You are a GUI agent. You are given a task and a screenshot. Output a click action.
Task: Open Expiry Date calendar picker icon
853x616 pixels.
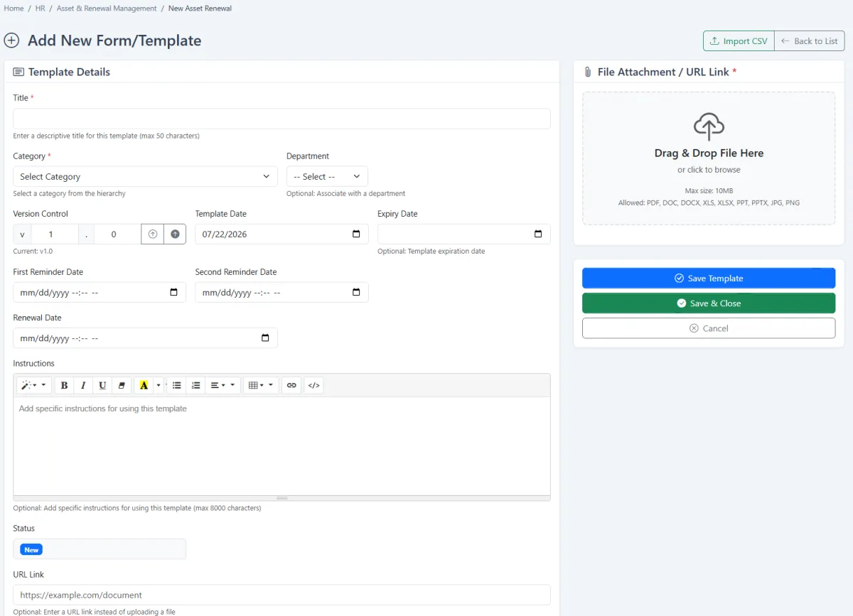(x=538, y=234)
